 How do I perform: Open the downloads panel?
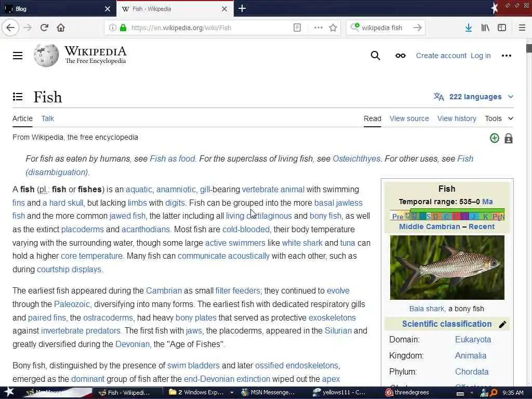coord(469,28)
